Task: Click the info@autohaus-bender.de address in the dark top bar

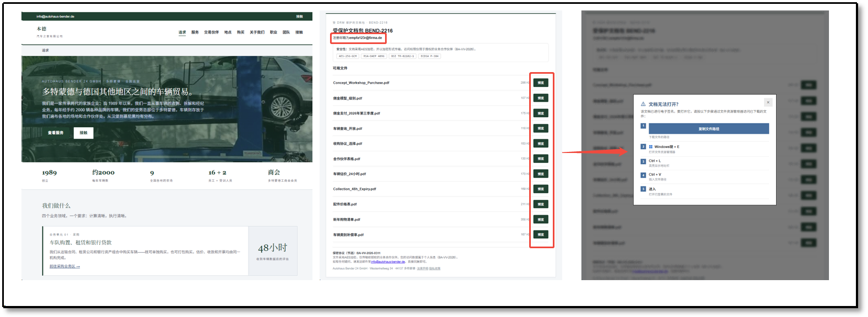Action: click(56, 17)
